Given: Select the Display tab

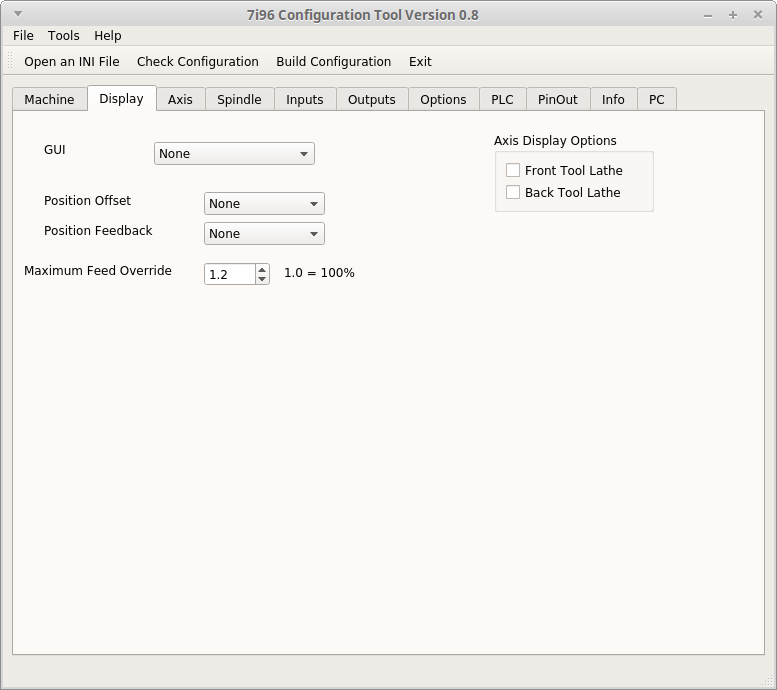Looking at the screenshot, I should point(121,99).
